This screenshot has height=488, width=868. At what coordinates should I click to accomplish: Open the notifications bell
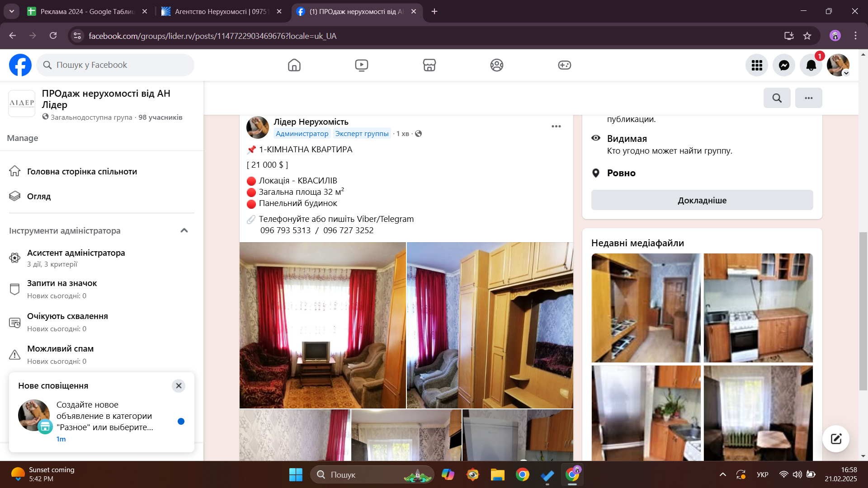[811, 65]
